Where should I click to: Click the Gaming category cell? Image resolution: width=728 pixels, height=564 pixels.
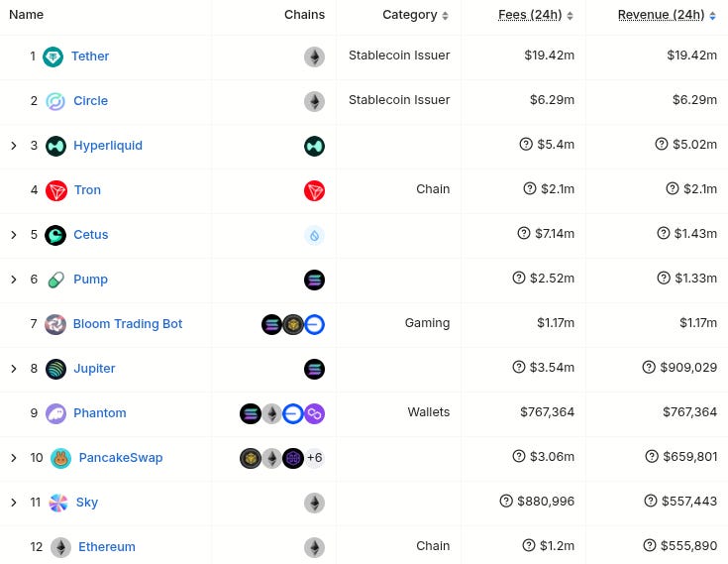coord(427,323)
